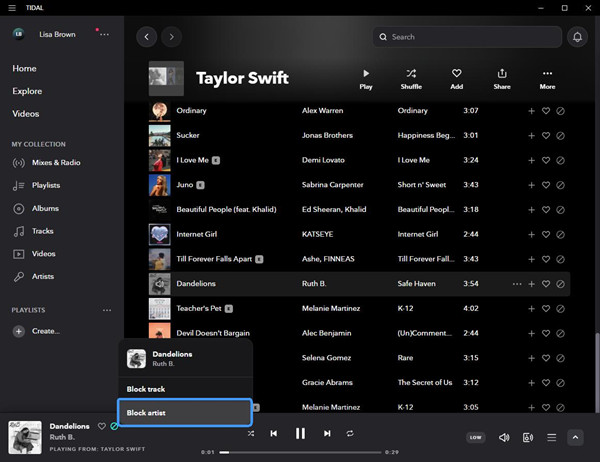Favorite the track Internet Girl

(546, 234)
